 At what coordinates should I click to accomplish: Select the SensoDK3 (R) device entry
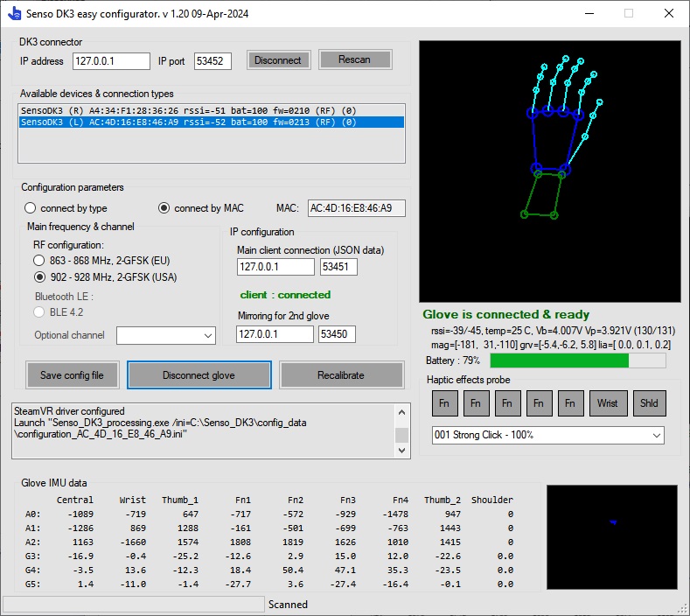[x=188, y=110]
